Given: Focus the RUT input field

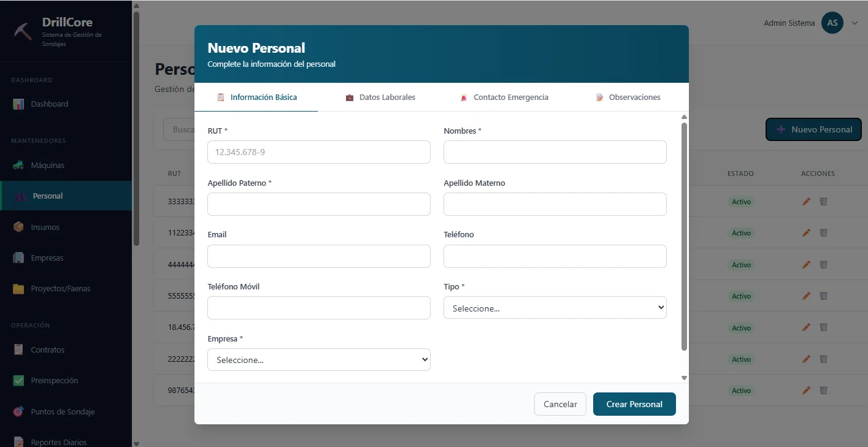Looking at the screenshot, I should (x=319, y=152).
